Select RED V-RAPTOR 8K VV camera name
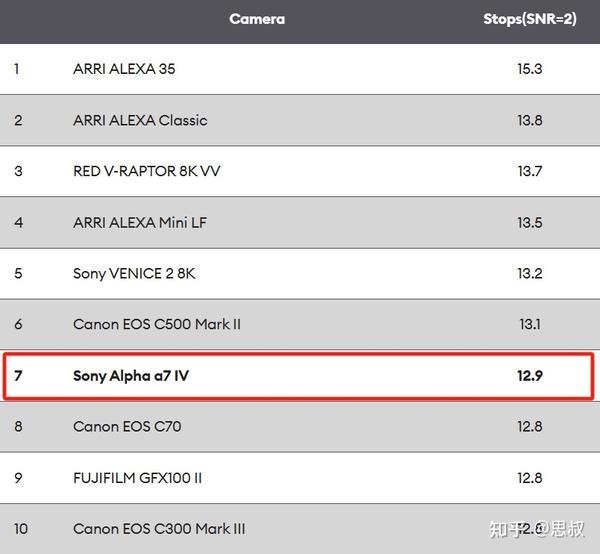Image resolution: width=600 pixels, height=554 pixels. tap(147, 171)
